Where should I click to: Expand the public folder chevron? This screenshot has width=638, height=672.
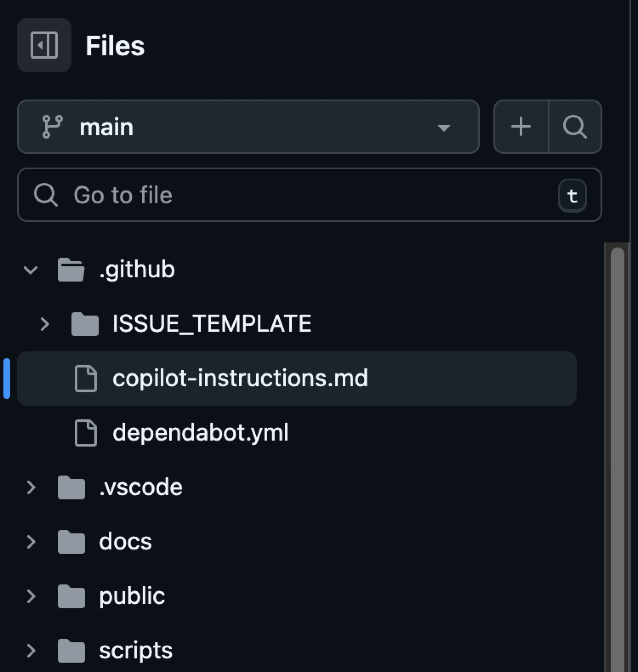click(x=31, y=596)
